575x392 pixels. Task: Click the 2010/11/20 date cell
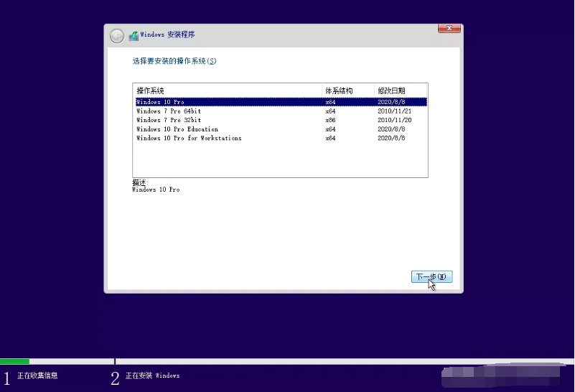tap(395, 120)
